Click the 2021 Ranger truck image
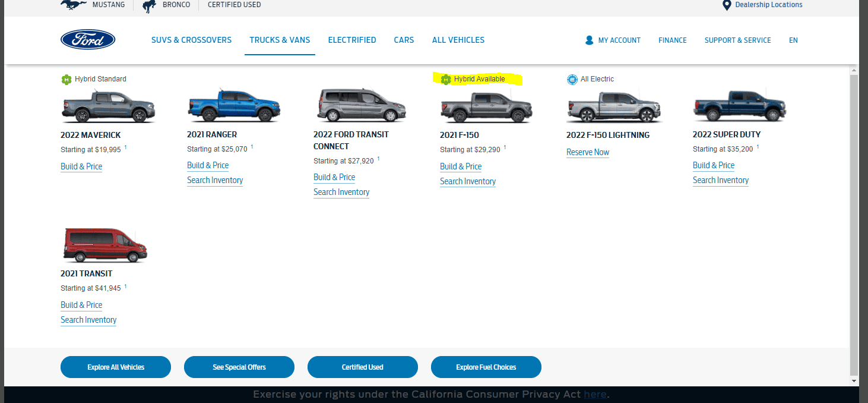868x403 pixels. tap(234, 105)
